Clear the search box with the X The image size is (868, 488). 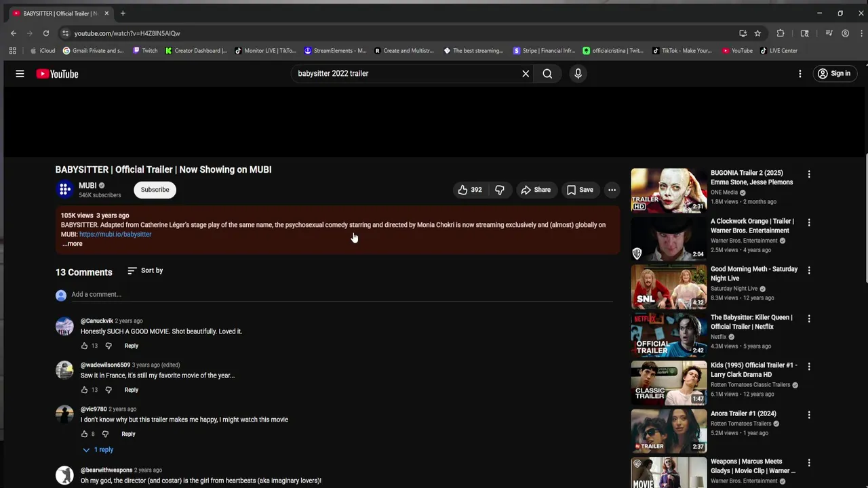tap(526, 74)
